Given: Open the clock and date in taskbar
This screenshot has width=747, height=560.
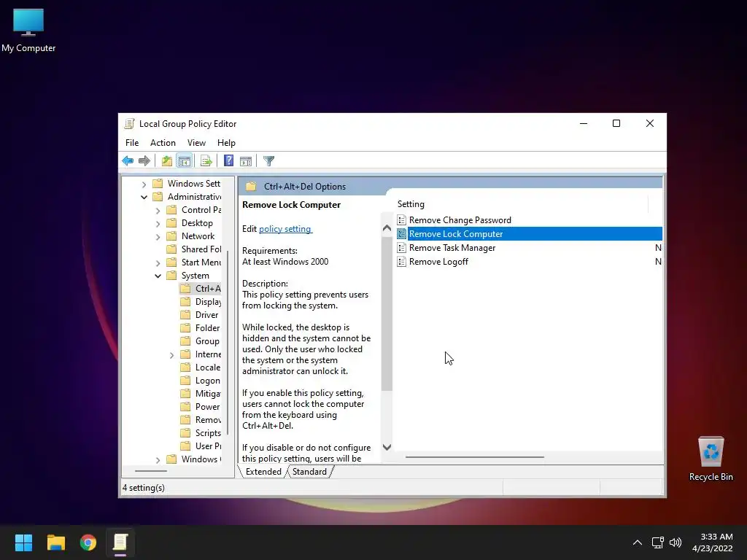Looking at the screenshot, I should (713, 542).
